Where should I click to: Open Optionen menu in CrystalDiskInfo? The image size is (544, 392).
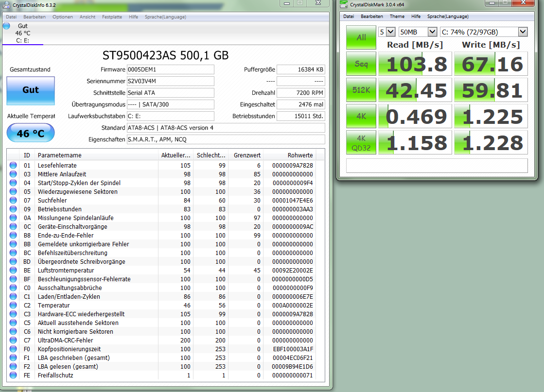coord(62,17)
